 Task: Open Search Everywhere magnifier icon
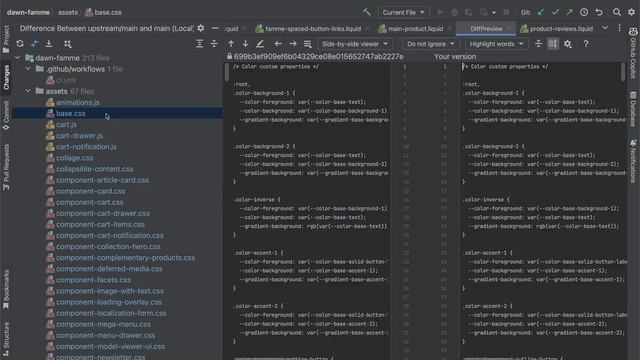pos(617,12)
